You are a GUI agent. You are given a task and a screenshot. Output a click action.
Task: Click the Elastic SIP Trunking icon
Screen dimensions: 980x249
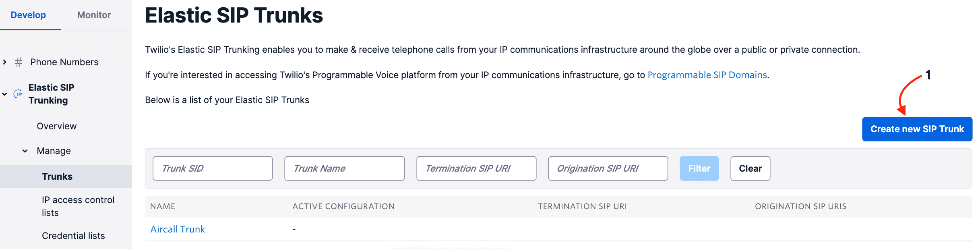[x=18, y=94]
